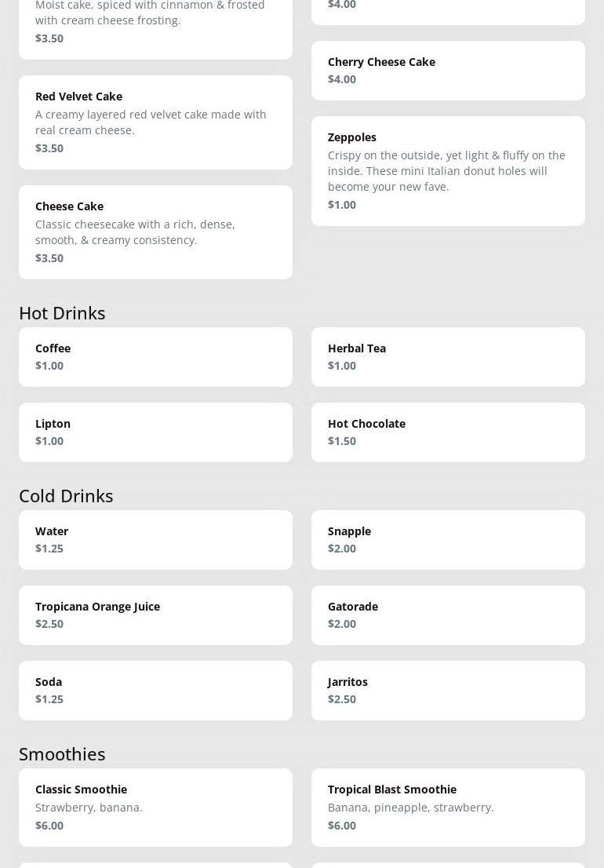604x868 pixels.
Task: Pick the Soda cold drink
Action: (155, 691)
